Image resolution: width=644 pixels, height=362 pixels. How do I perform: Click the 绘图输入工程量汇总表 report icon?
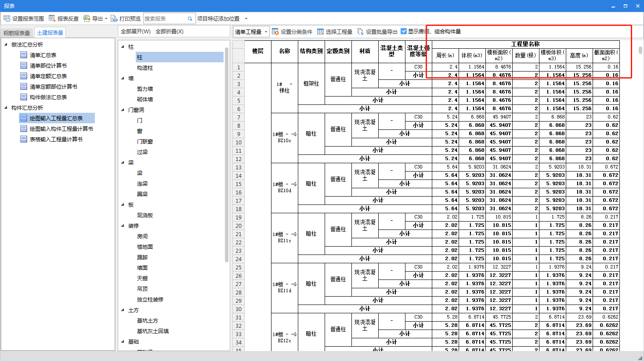pos(24,118)
